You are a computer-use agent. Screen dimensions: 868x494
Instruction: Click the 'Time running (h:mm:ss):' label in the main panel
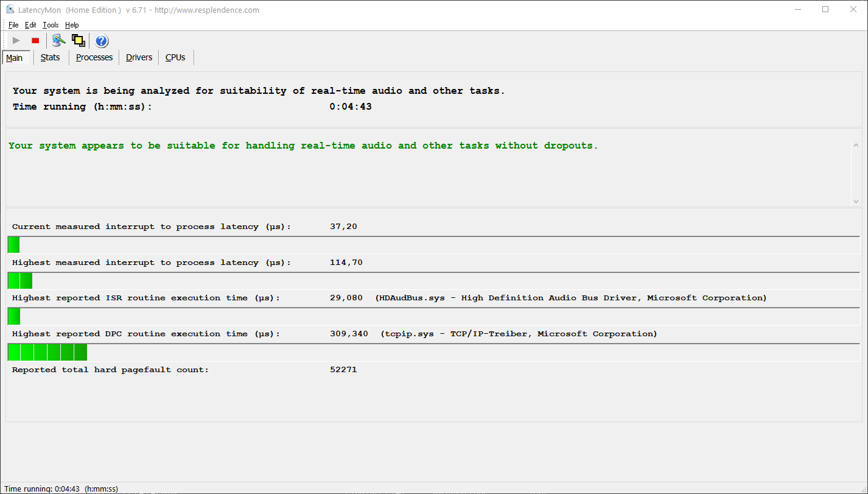click(82, 107)
